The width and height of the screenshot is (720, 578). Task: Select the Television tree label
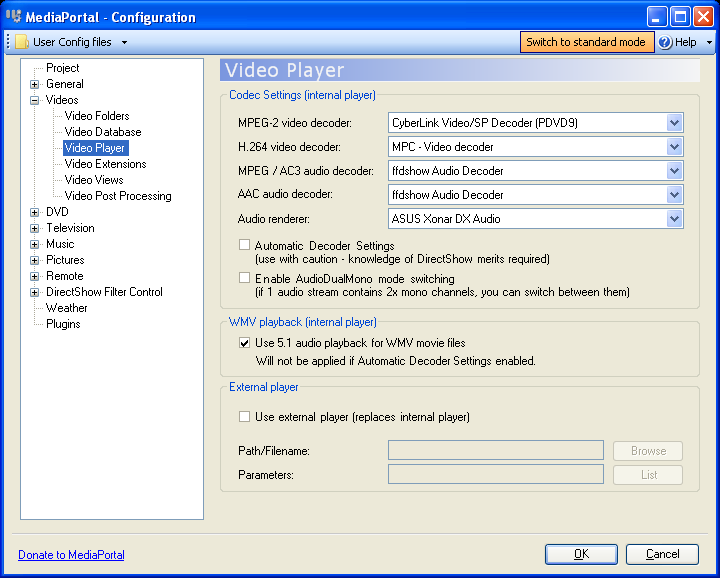(70, 228)
